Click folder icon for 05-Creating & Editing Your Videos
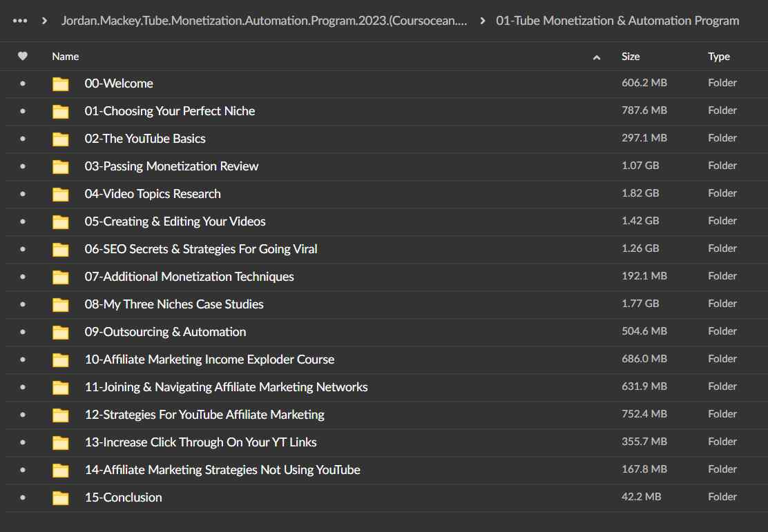 61,221
